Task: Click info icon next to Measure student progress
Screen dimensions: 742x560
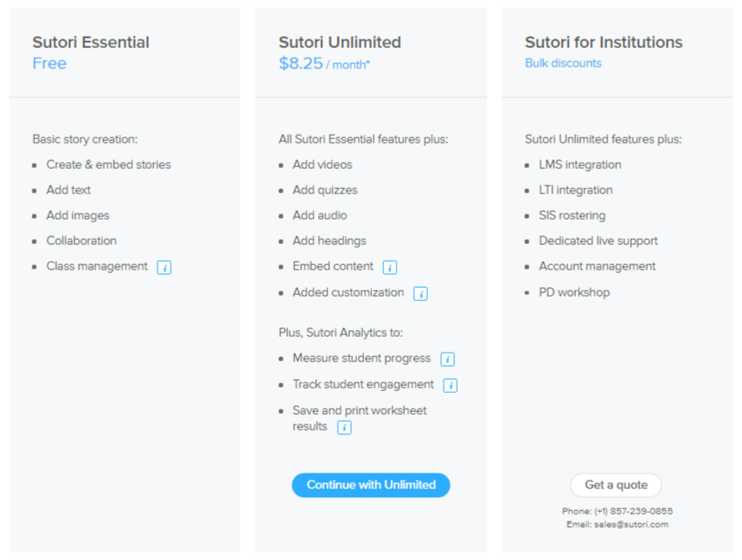Action: (x=447, y=360)
